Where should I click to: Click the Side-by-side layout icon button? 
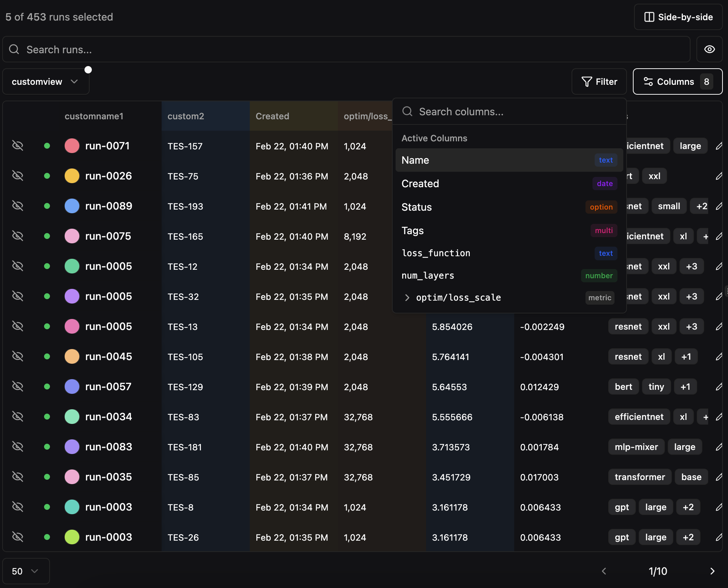pyautogui.click(x=649, y=17)
